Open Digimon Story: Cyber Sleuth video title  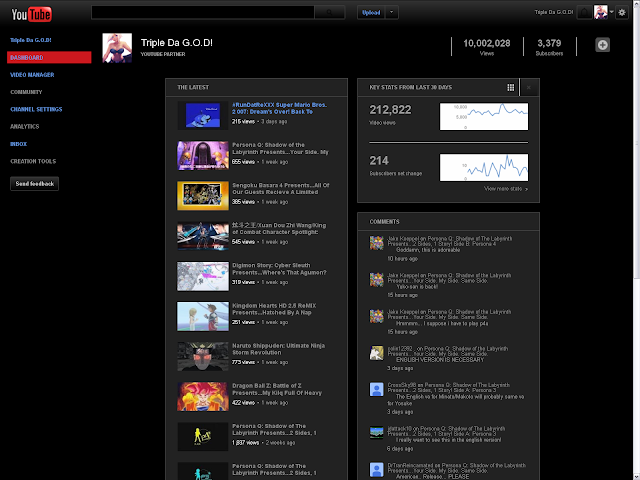279,269
